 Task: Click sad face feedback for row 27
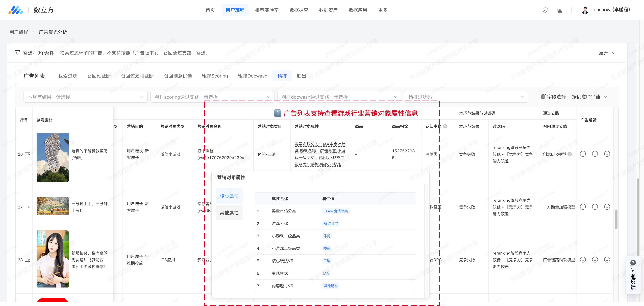pos(607,207)
